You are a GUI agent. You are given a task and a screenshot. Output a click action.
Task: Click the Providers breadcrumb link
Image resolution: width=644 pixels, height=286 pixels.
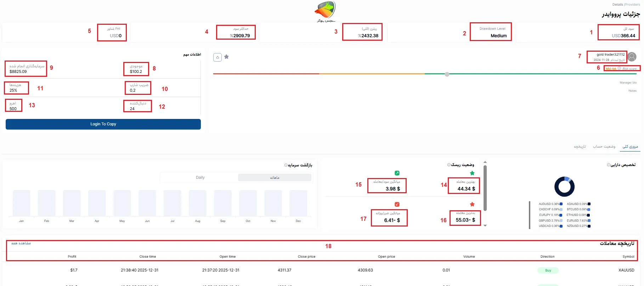[x=632, y=5]
